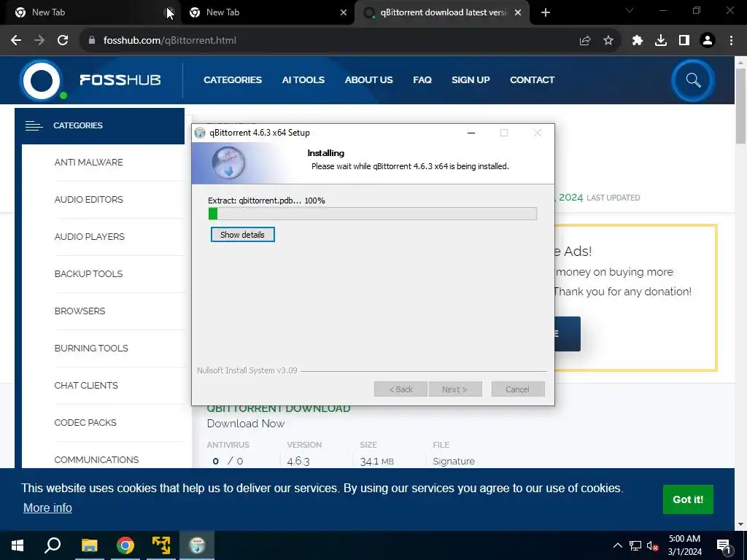Open ABOUT US navigation item

(x=368, y=80)
